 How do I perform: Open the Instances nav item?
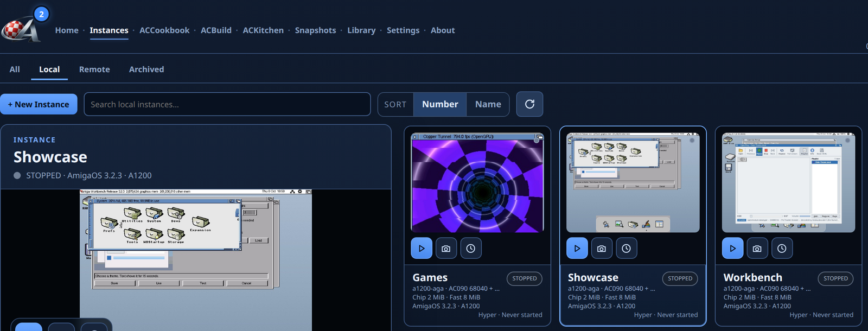pos(109,30)
